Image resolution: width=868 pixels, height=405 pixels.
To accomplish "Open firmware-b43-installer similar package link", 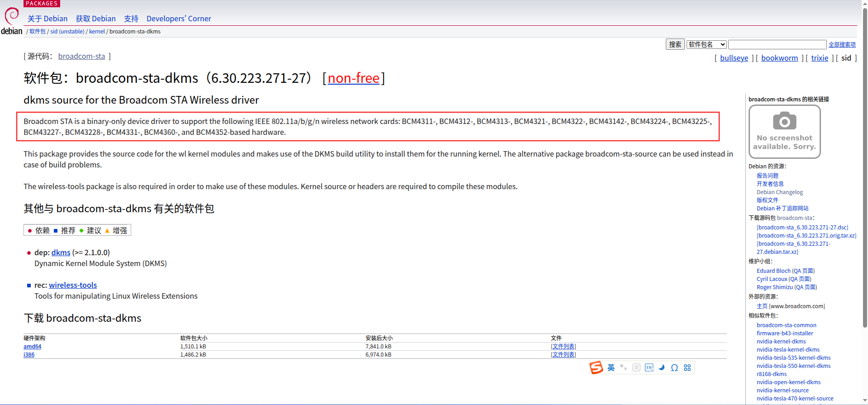I will [785, 334].
